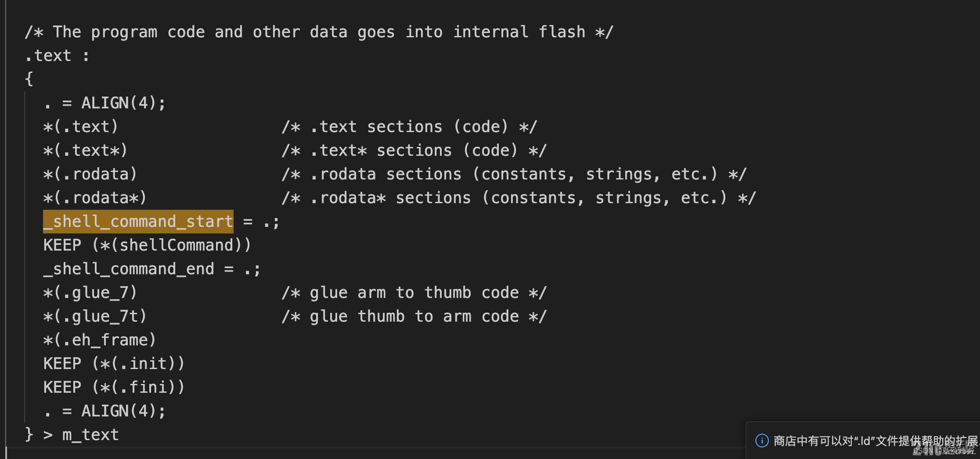Click the m_text memory region name
980x459 pixels.
pyautogui.click(x=90, y=435)
